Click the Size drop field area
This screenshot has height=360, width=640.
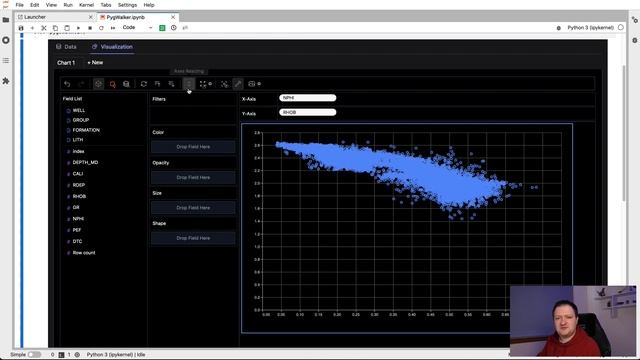[193, 208]
